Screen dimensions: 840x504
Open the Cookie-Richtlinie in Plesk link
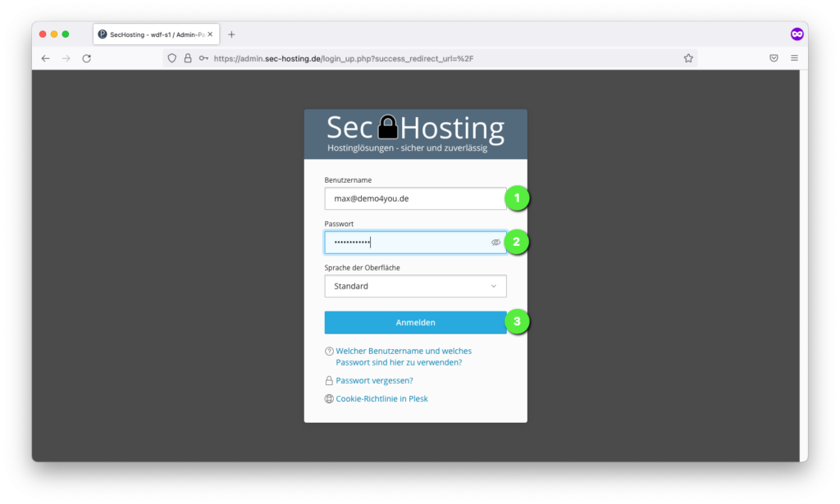(x=381, y=398)
